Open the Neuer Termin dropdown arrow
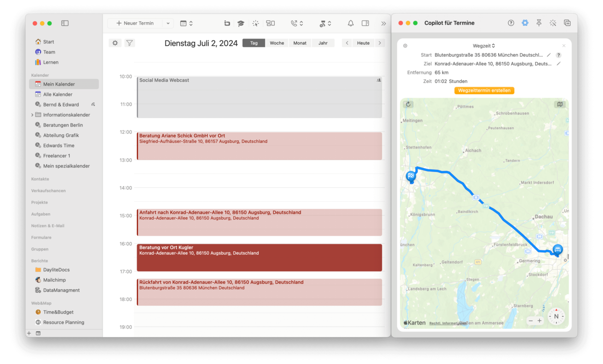The width and height of the screenshot is (603, 364). pos(168,23)
